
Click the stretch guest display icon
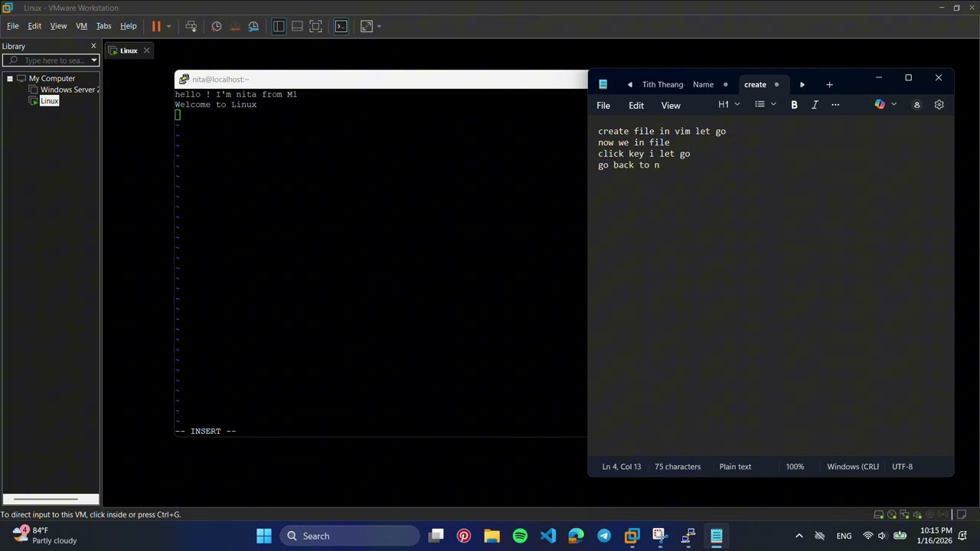pyautogui.click(x=367, y=26)
